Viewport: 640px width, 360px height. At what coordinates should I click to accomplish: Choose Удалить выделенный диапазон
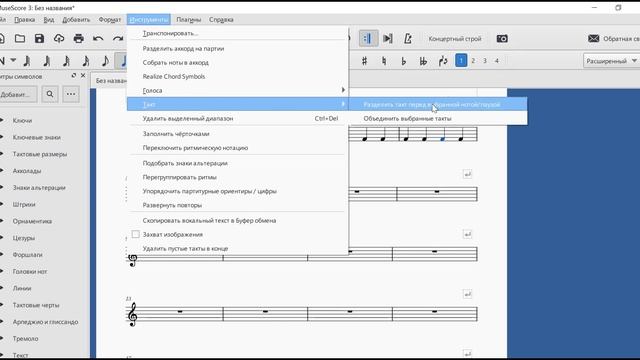(238, 118)
